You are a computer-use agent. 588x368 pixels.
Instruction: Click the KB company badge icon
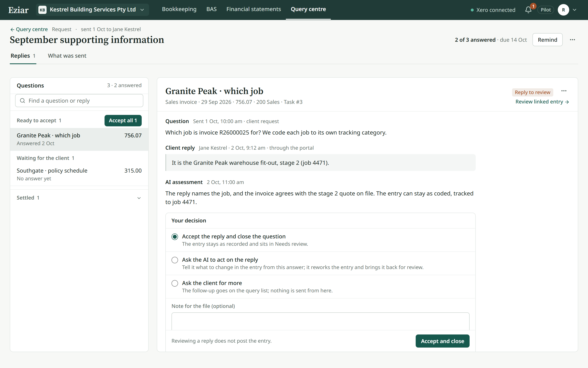42,10
